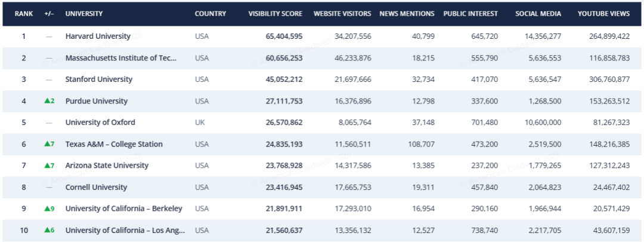This screenshot has height=242, width=644.
Task: Select visibility score 65,404,595
Action: [284, 36]
